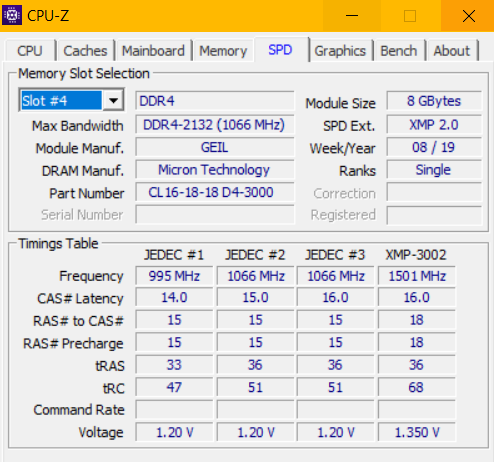The height and width of the screenshot is (462, 494).
Task: Click the 1.350 V voltage cell
Action: (x=417, y=432)
